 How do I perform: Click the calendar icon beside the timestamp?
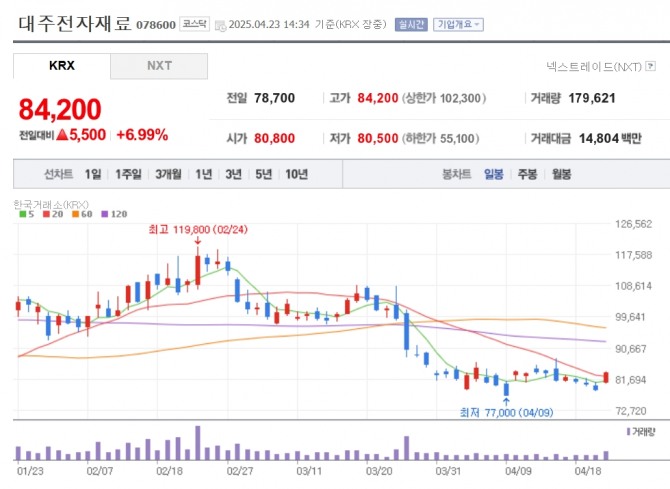tap(220, 26)
